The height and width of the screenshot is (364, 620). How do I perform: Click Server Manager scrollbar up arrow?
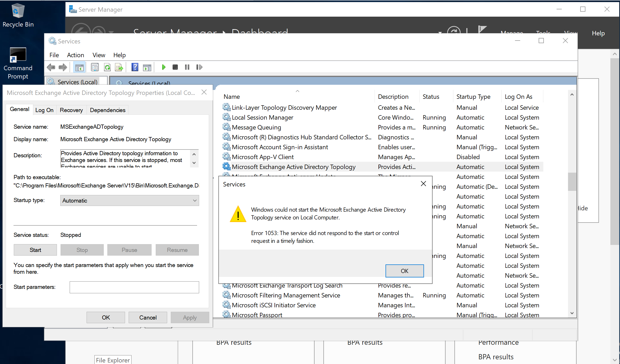click(615, 54)
